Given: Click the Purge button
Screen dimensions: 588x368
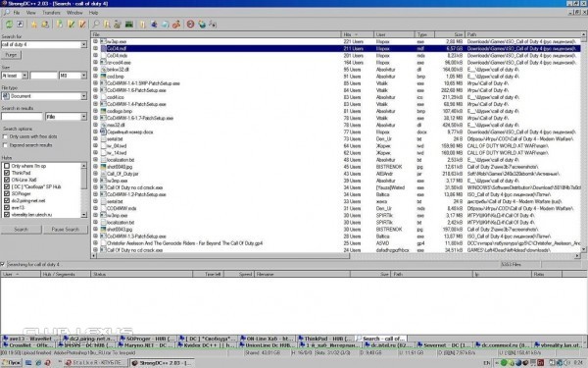Looking at the screenshot, I should [x=11, y=55].
